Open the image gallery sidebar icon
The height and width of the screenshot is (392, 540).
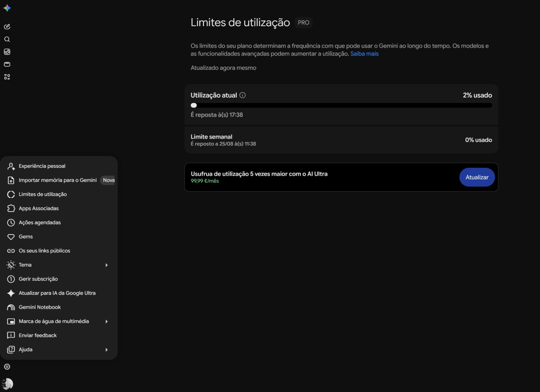coord(7,52)
